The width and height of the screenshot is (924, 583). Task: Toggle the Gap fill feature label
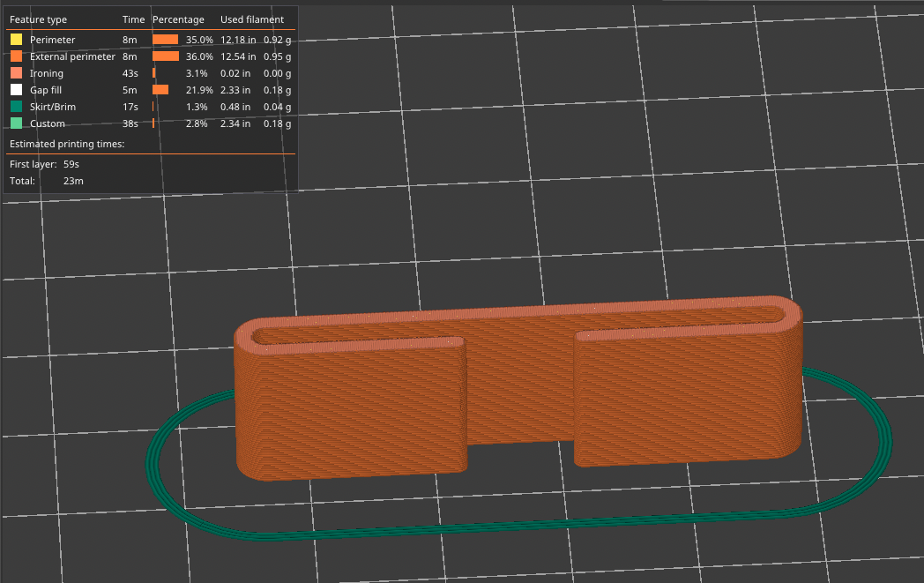pos(46,90)
